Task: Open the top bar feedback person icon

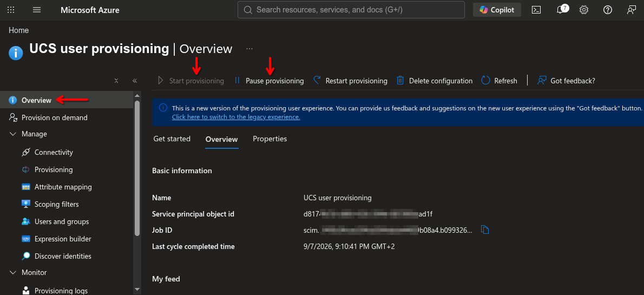Action: [632, 10]
